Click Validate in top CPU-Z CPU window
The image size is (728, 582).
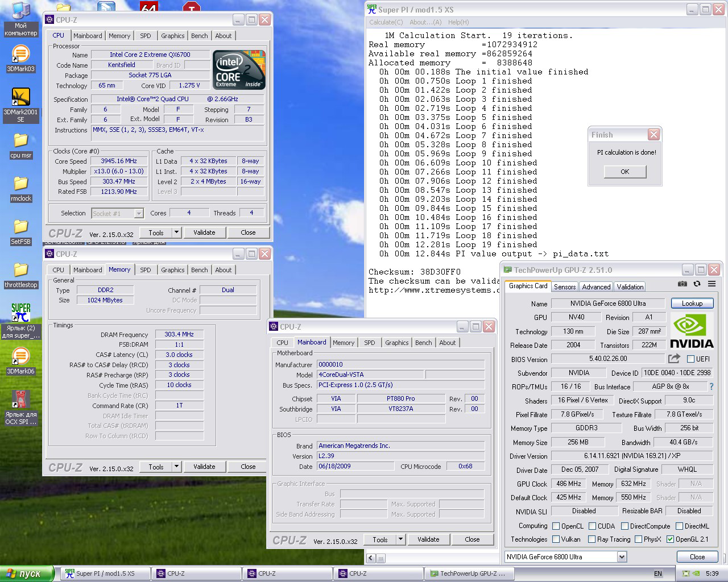coord(204,232)
